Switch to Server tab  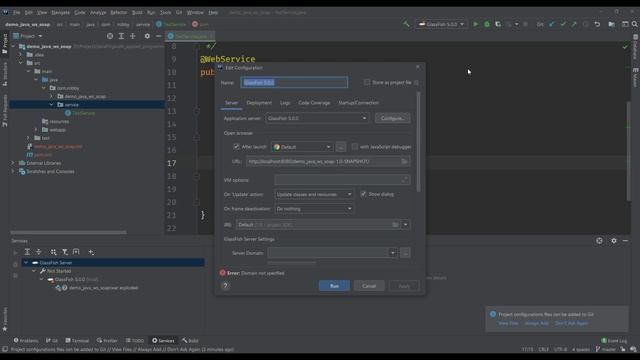coord(231,103)
